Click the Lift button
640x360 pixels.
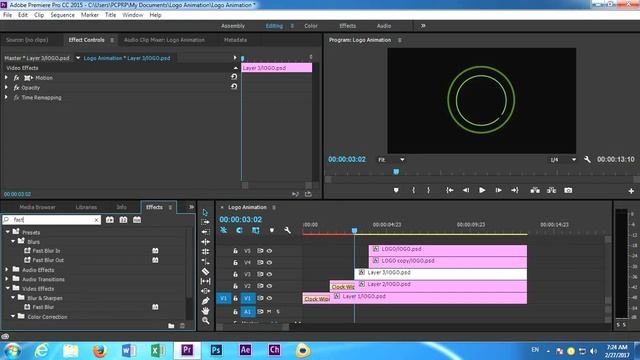(x=535, y=190)
